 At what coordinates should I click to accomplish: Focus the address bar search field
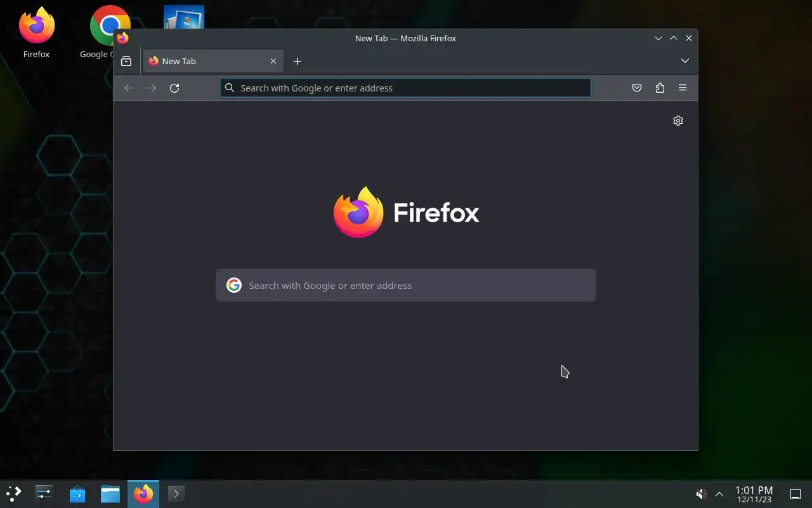pyautogui.click(x=405, y=88)
